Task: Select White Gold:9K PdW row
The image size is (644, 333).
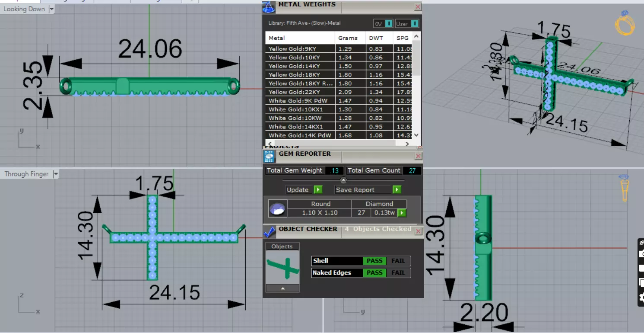Action: 339,101
